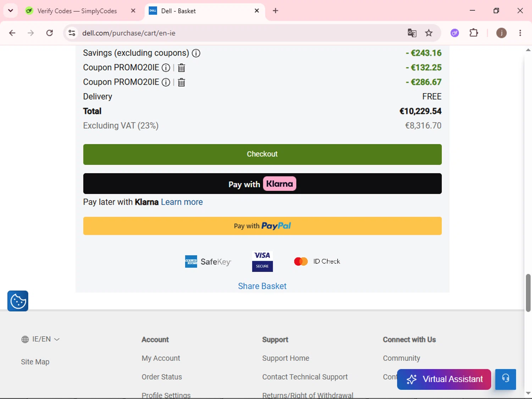Viewport: 532px width, 399px height.
Task: Open the purple extension icon in toolbar
Action: point(455,33)
